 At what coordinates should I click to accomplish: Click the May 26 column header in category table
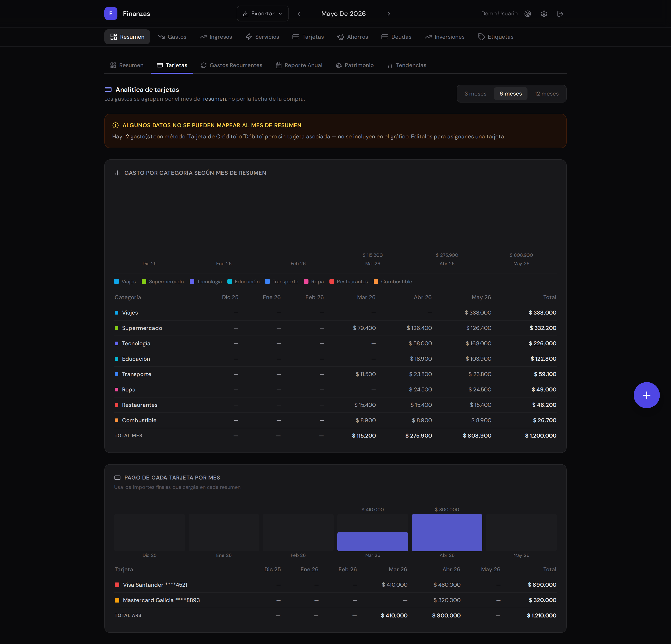pos(481,298)
